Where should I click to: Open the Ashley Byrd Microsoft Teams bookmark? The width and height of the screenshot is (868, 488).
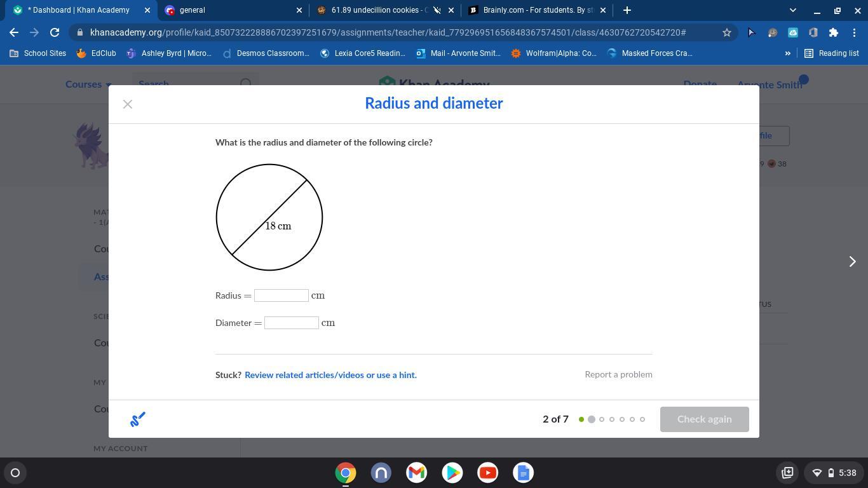(x=169, y=53)
